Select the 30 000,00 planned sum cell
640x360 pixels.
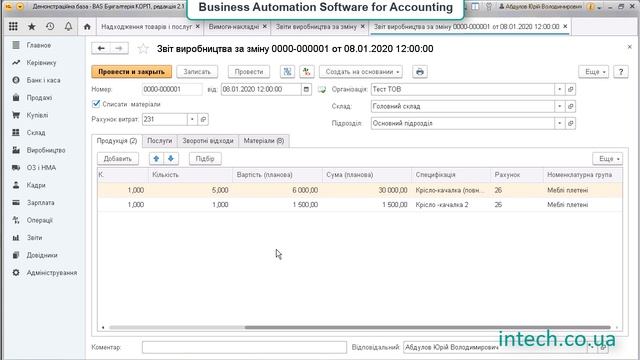click(x=367, y=190)
